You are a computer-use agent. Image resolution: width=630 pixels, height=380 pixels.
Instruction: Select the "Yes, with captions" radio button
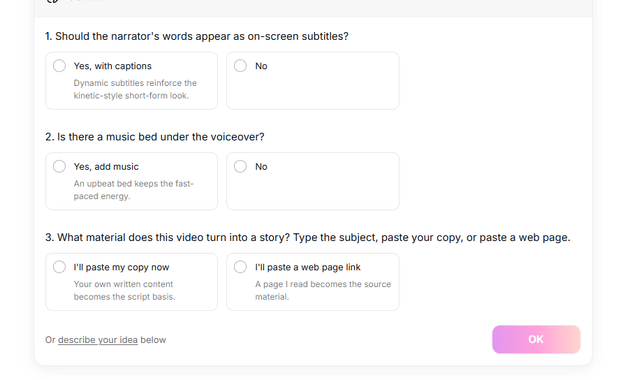(x=59, y=66)
